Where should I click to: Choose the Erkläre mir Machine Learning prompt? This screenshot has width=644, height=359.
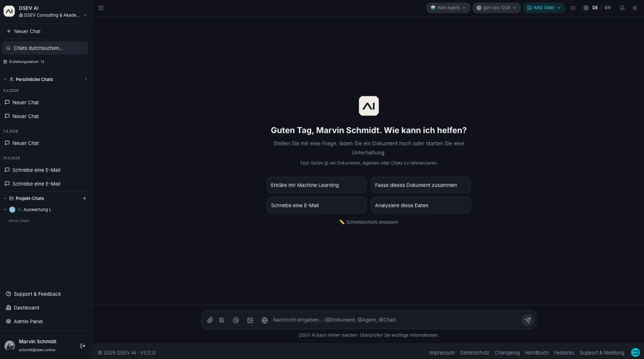pos(317,185)
